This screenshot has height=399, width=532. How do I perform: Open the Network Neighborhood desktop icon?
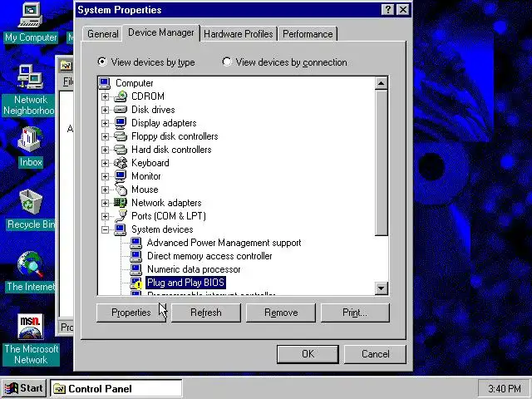[x=30, y=77]
